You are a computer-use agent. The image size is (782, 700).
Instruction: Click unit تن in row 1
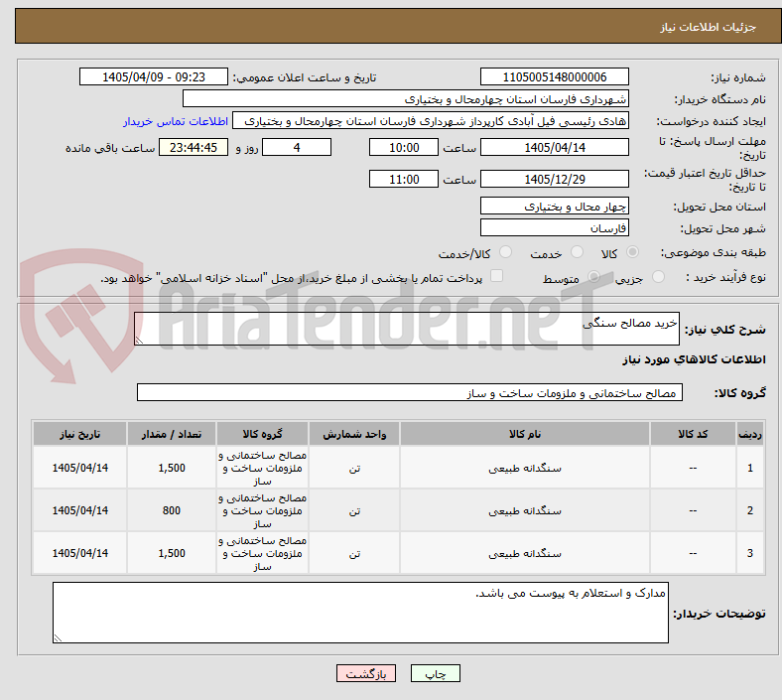click(354, 468)
